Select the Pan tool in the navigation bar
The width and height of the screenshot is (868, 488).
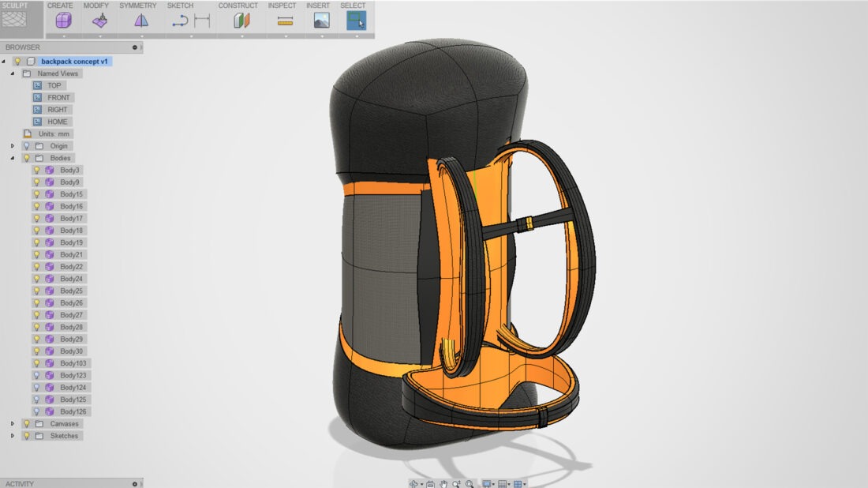[x=443, y=483]
